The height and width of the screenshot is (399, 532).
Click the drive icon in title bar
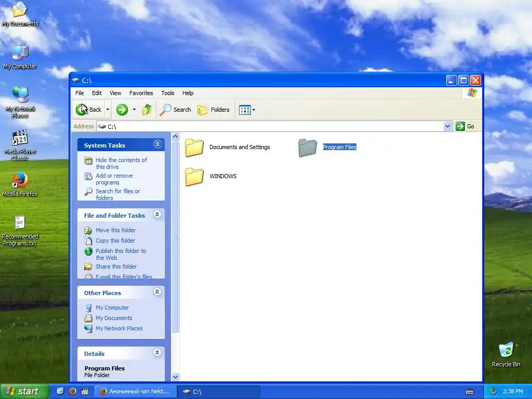point(76,81)
